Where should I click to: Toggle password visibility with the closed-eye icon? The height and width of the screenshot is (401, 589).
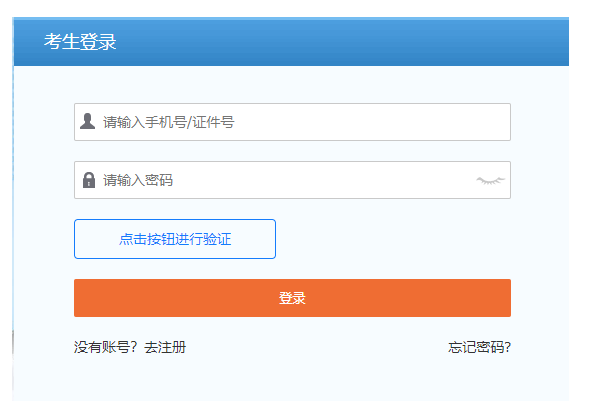pyautogui.click(x=490, y=181)
